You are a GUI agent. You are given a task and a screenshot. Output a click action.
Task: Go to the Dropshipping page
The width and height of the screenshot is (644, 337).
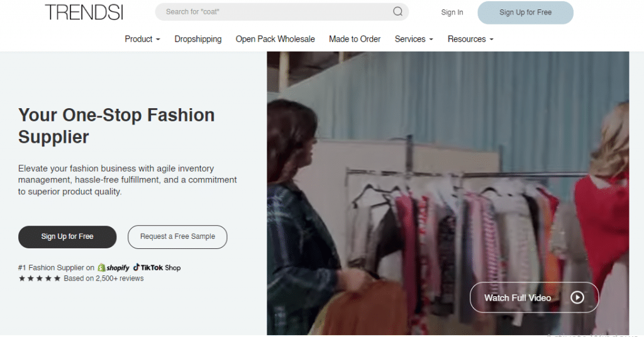[198, 39]
